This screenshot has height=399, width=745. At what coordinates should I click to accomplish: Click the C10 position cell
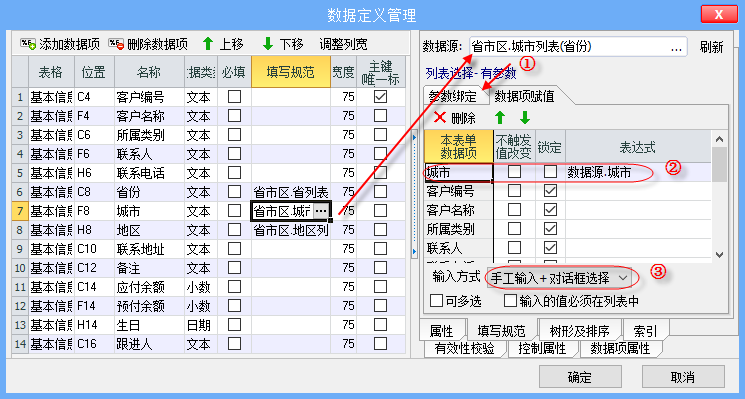(x=94, y=249)
